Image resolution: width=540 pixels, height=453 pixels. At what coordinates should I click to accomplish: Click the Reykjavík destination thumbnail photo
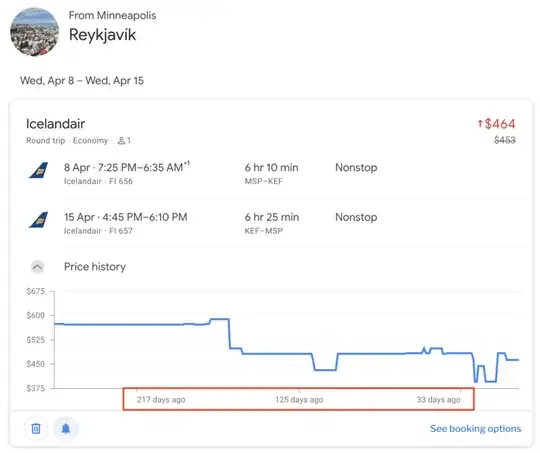(x=34, y=32)
